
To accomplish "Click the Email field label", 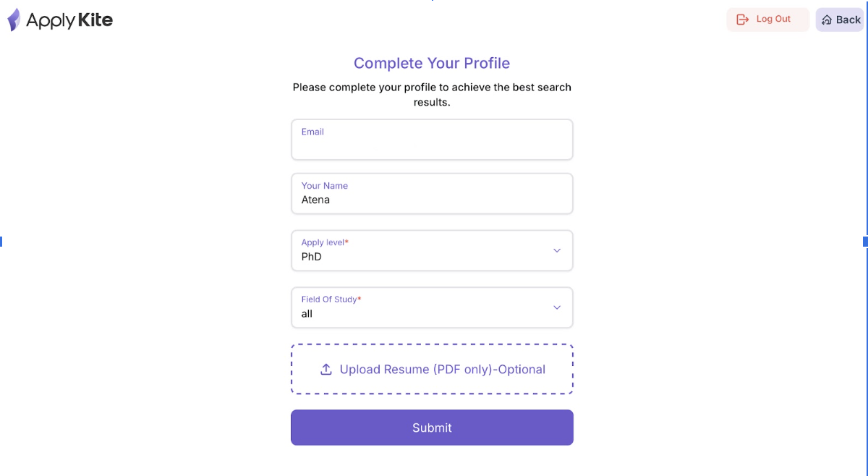I will tap(312, 132).
